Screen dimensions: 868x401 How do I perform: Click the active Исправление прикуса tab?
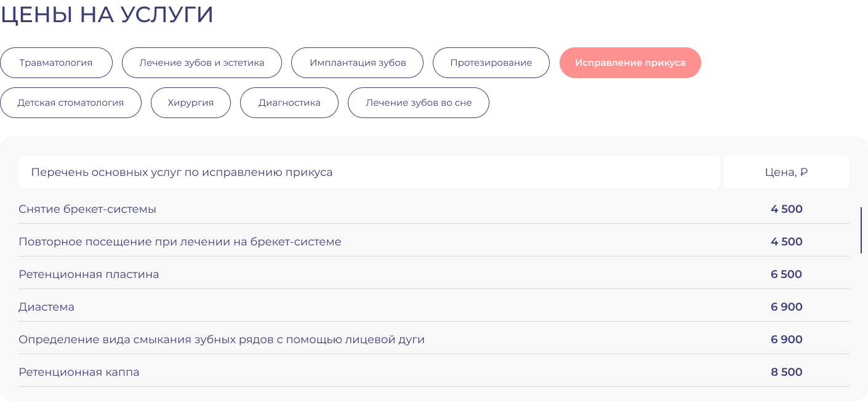(x=630, y=63)
